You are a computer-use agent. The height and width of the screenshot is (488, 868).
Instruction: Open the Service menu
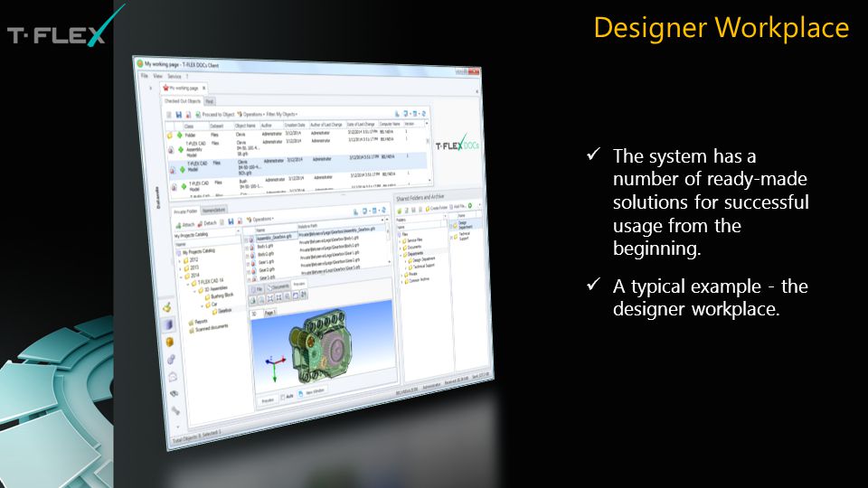point(175,76)
